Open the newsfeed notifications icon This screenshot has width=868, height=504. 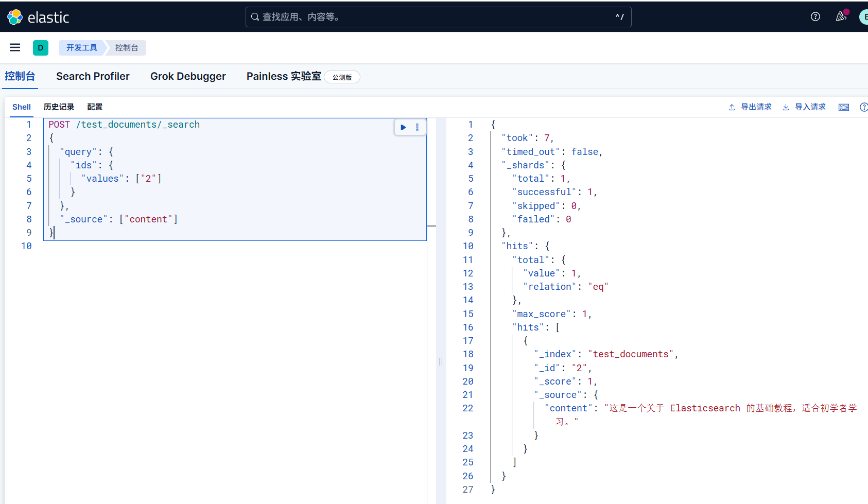tap(841, 16)
